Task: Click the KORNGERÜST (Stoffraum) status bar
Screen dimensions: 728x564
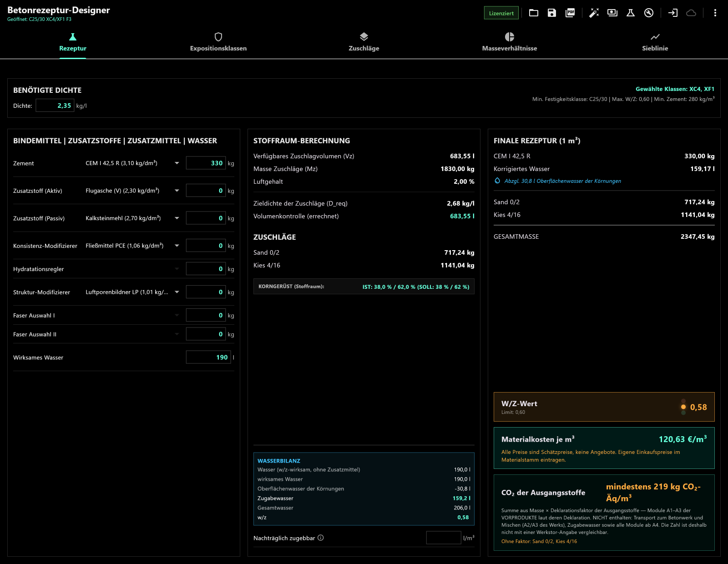Action: pyautogui.click(x=364, y=287)
